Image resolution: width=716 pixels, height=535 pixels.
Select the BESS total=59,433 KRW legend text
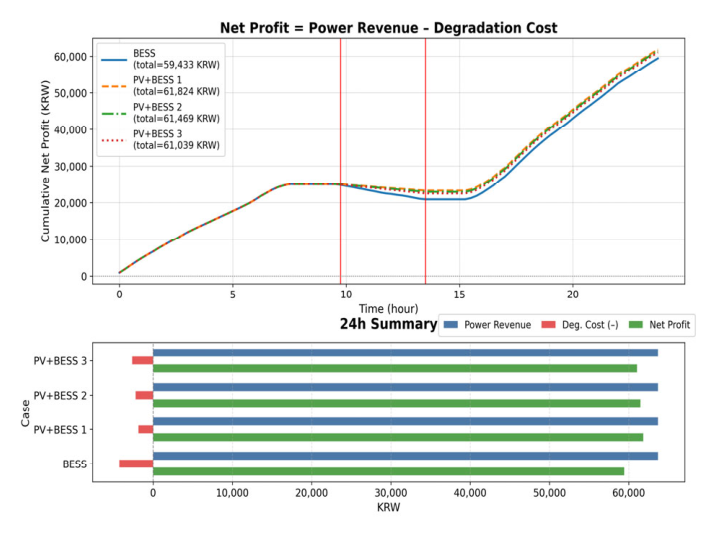[176, 59]
